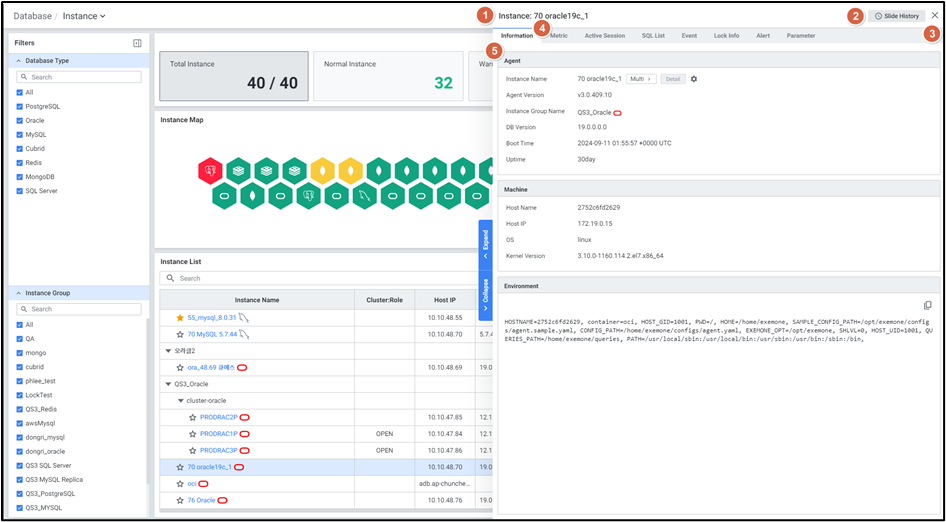Switch to the Active Session tab
This screenshot has width=946, height=522.
click(604, 35)
